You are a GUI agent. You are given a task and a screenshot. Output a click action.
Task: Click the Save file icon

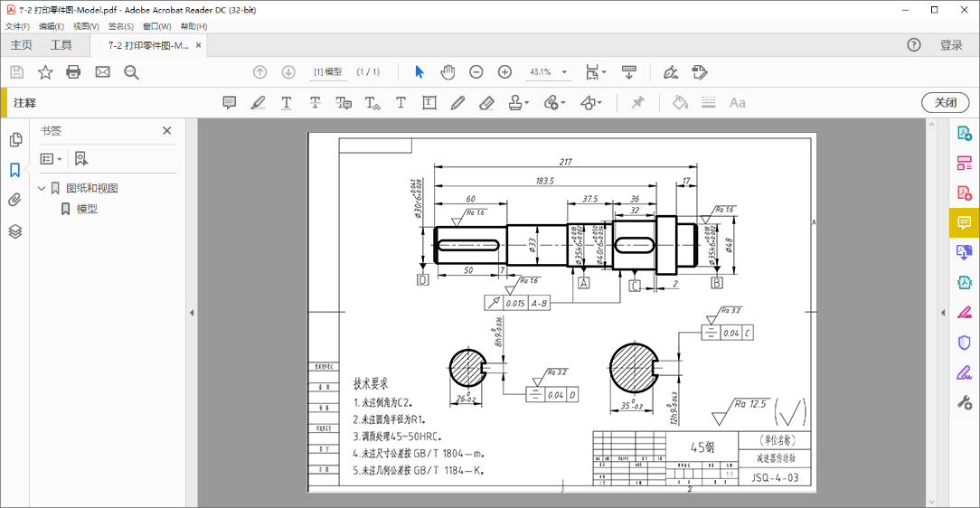coord(17,72)
